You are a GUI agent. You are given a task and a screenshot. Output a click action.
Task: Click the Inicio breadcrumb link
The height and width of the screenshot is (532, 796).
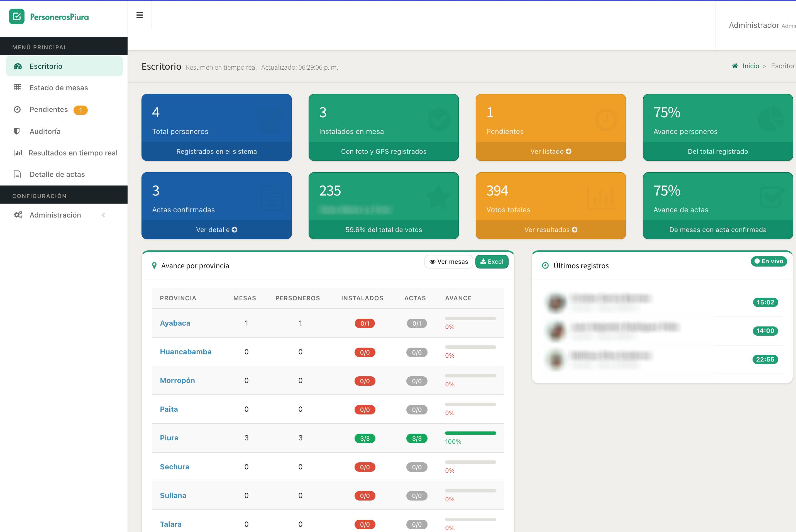(x=751, y=66)
